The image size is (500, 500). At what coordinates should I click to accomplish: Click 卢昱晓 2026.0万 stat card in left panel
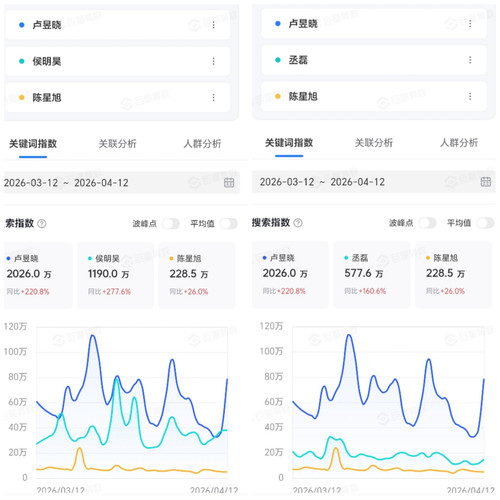pyautogui.click(x=38, y=275)
